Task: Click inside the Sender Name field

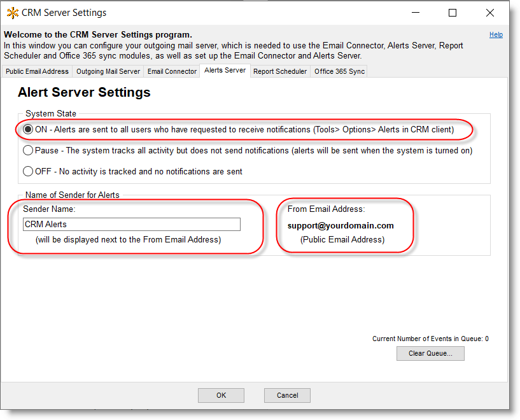Action: (x=131, y=224)
